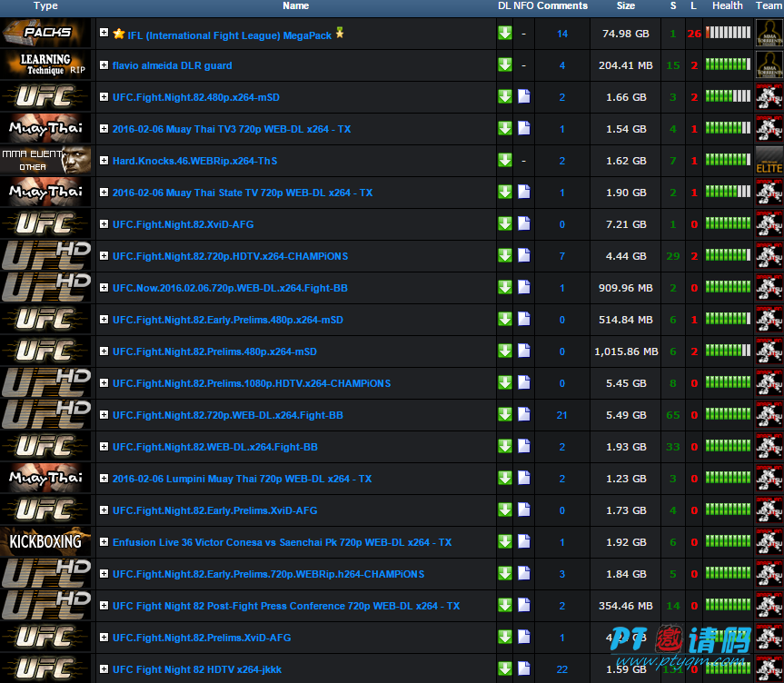
Task: Open 21 comments on 720p.WEB-DL Fight-BB
Action: 562,415
